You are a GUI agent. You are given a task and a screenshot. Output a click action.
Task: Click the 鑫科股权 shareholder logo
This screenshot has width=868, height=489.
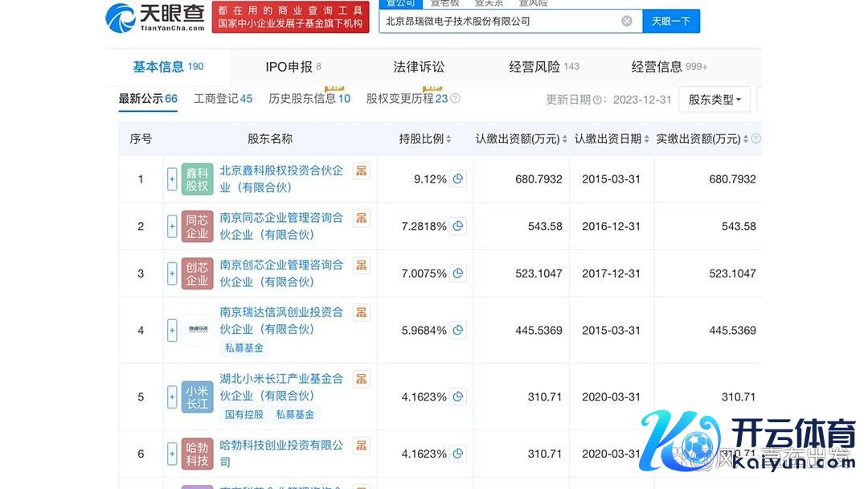[x=197, y=179]
